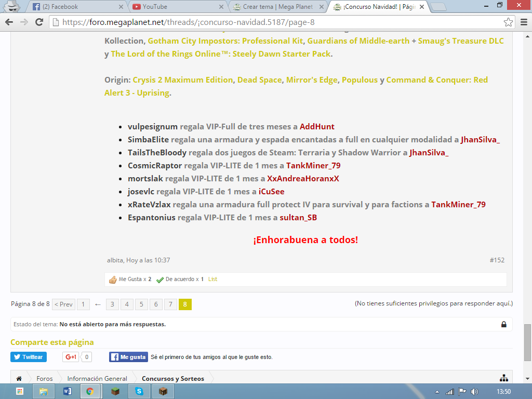Open Crysis 2 Maximum Edition link
This screenshot has height=399, width=532.
tap(183, 80)
